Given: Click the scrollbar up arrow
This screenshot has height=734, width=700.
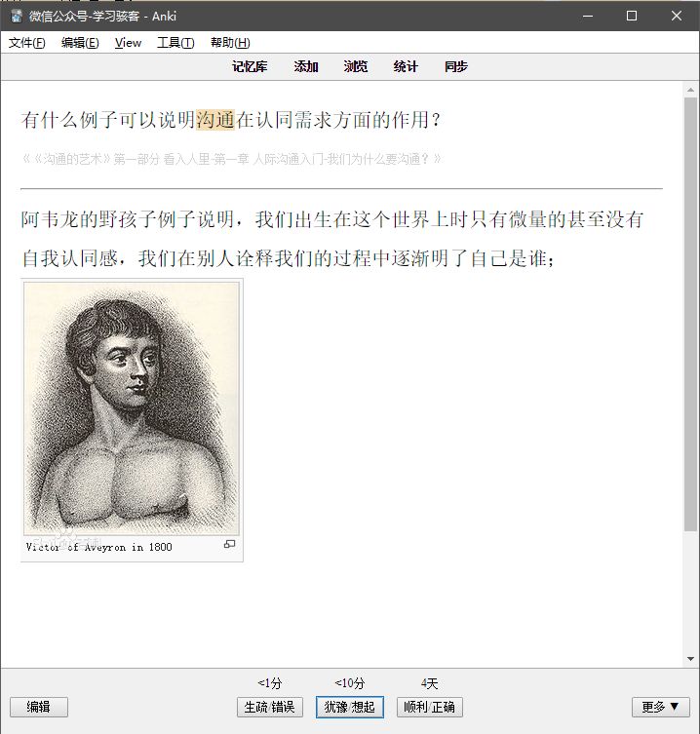Looking at the screenshot, I should (x=690, y=90).
